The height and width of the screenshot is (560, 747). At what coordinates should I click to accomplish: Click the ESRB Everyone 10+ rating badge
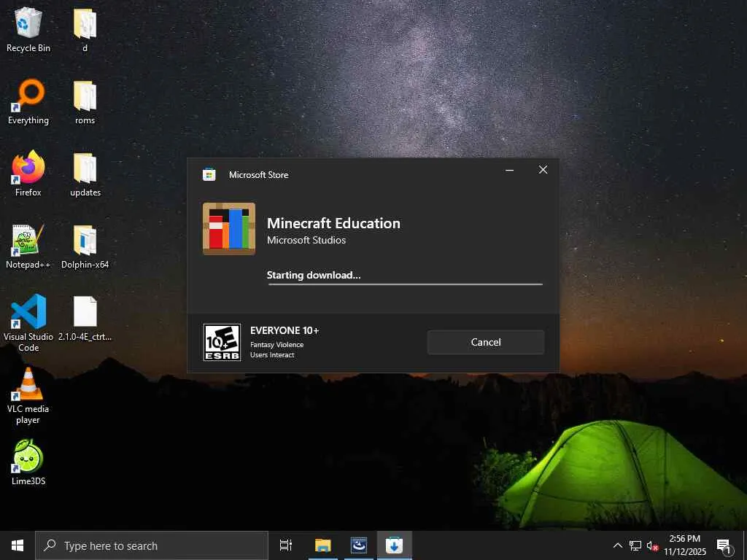coord(222,343)
